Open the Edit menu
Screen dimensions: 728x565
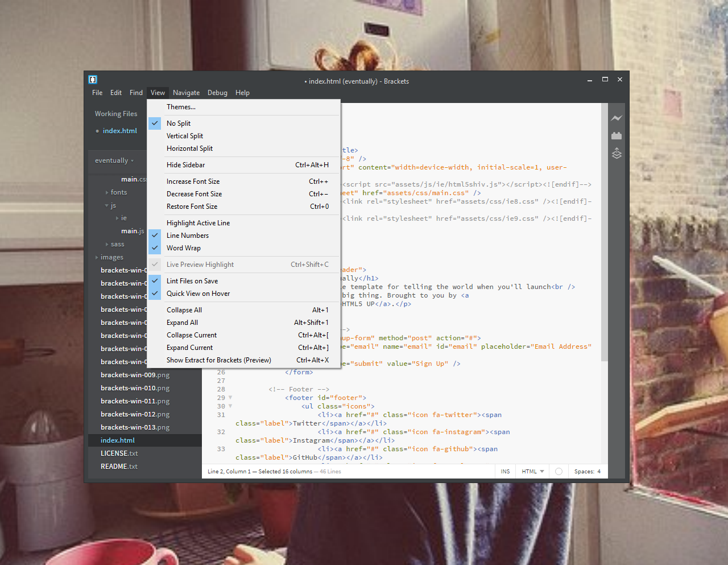tap(116, 93)
